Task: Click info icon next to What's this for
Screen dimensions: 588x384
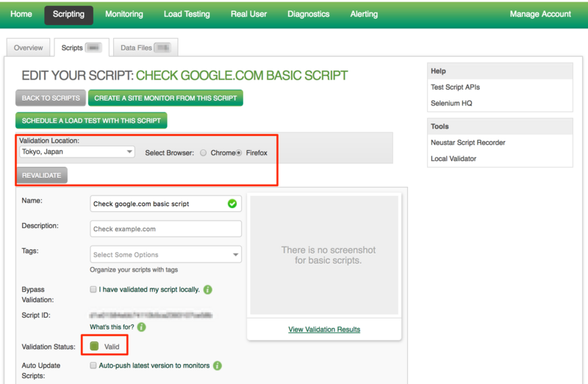Action: [x=141, y=327]
